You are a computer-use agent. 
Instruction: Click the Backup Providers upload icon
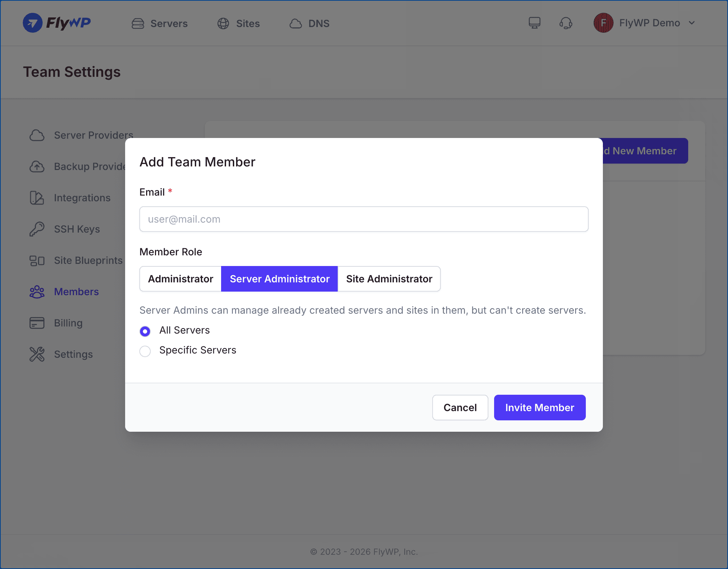pyautogui.click(x=37, y=166)
